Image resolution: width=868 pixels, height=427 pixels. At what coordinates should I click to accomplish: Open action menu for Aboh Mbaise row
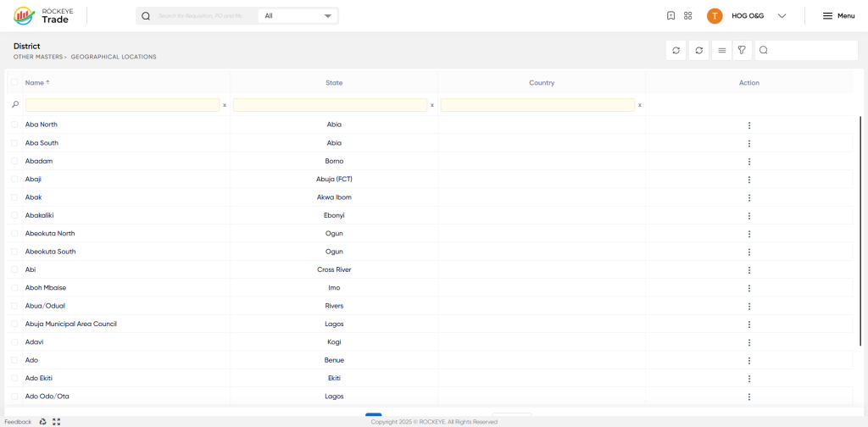click(x=749, y=288)
